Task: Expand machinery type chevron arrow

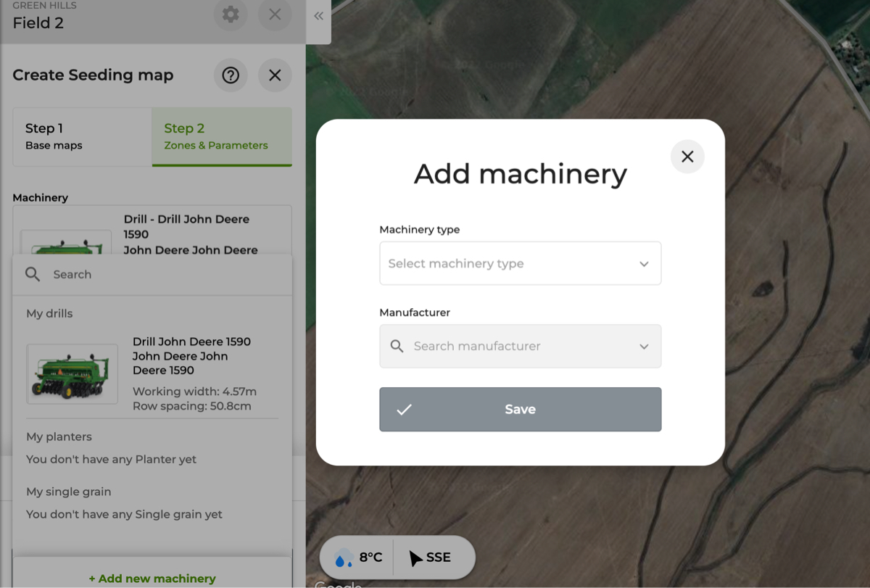Action: point(644,264)
